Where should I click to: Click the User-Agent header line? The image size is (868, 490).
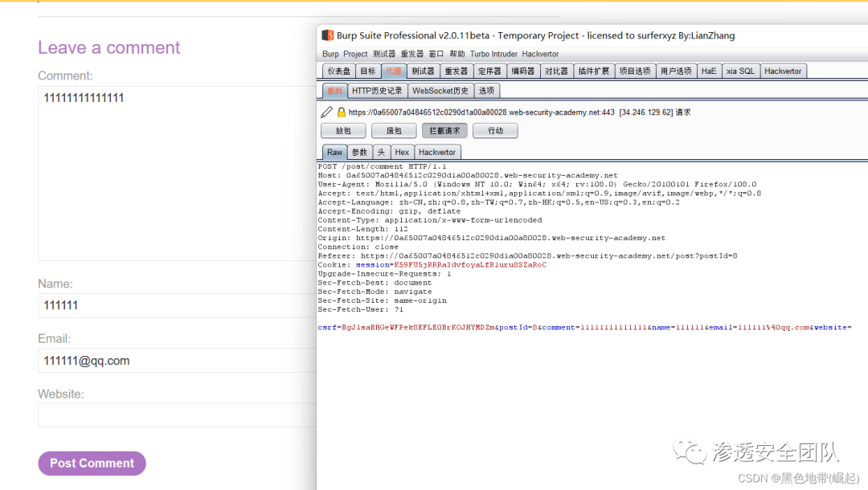click(x=537, y=184)
